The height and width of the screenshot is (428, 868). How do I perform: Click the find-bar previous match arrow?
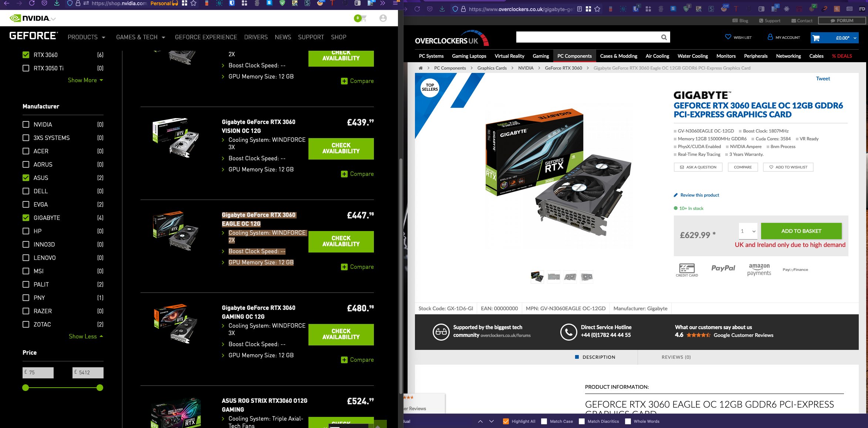tap(480, 421)
